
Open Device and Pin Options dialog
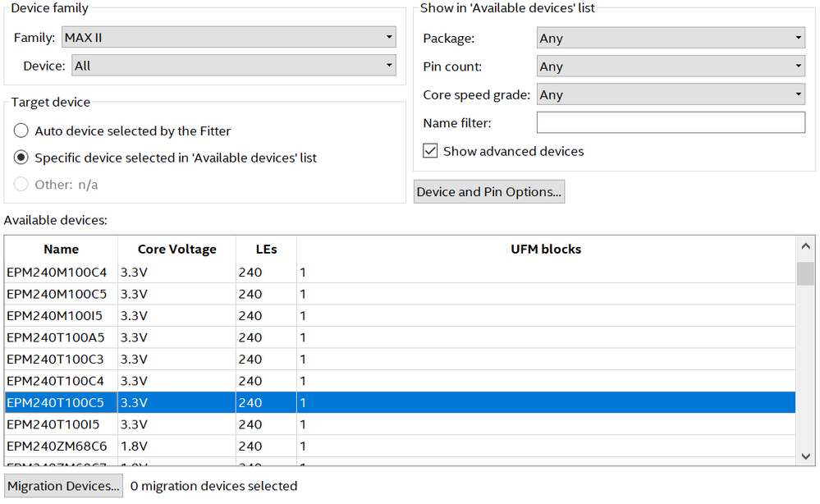tap(488, 192)
